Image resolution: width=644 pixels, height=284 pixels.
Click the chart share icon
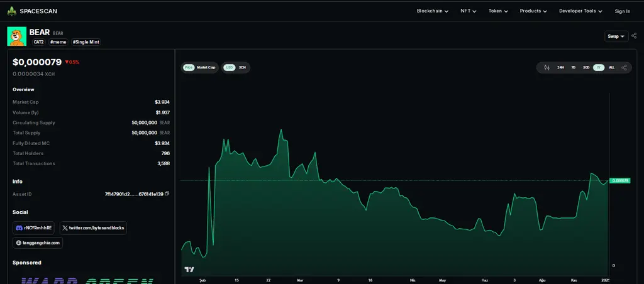[x=624, y=67]
